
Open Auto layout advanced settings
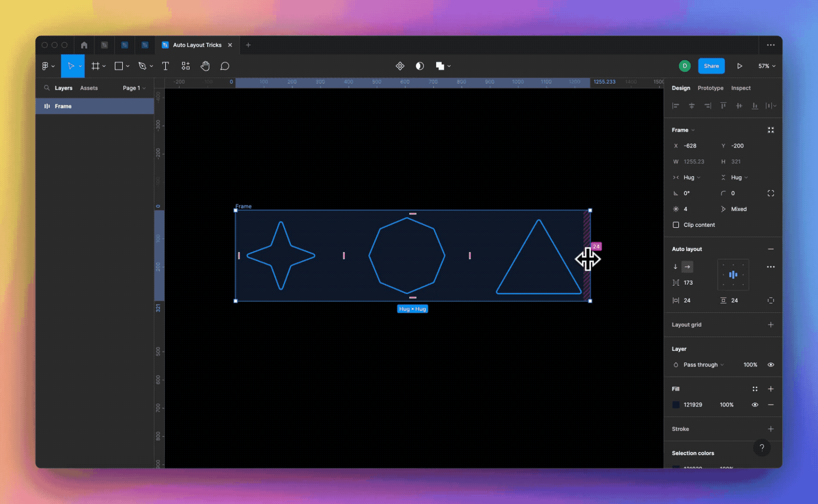coord(771,267)
